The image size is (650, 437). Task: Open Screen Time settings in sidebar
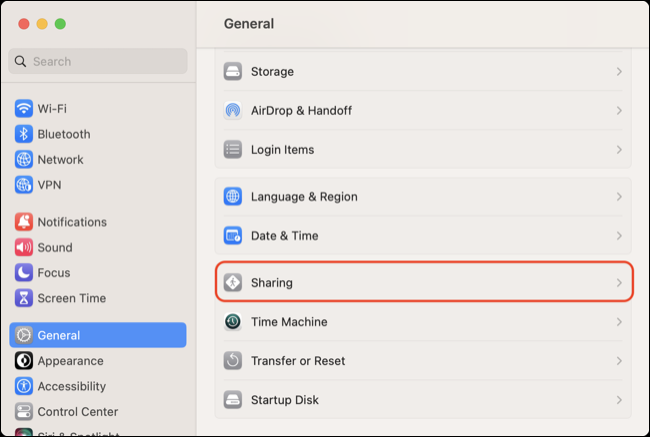coord(71,298)
